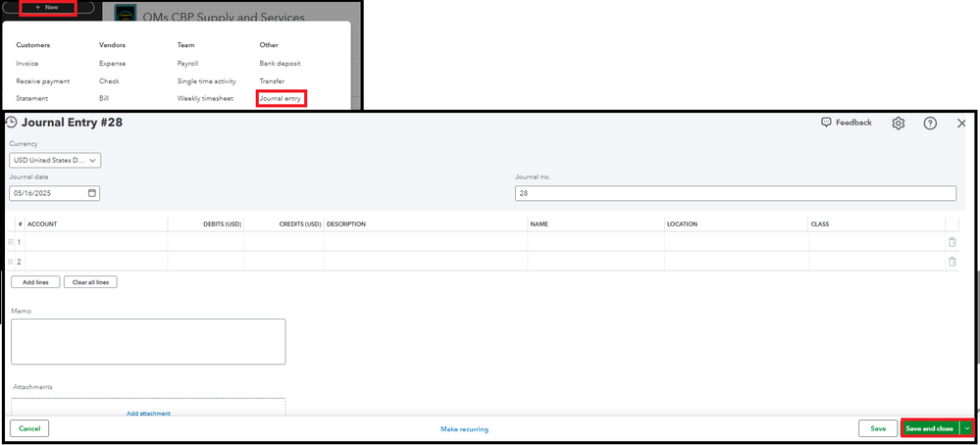Choose Transfer under Other

(272, 81)
